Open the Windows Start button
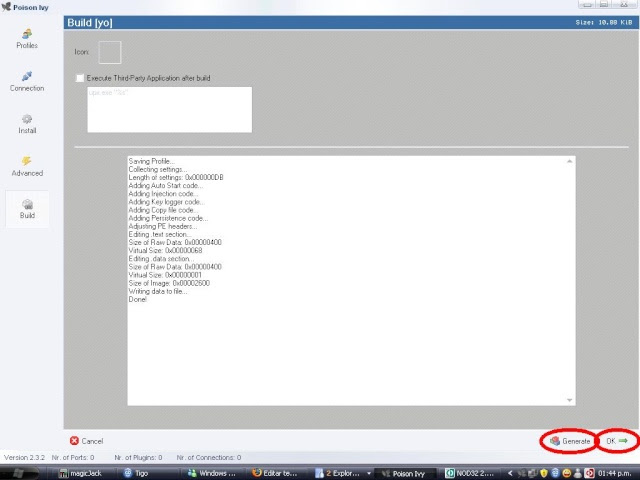This screenshot has width=640, height=480. point(20,473)
